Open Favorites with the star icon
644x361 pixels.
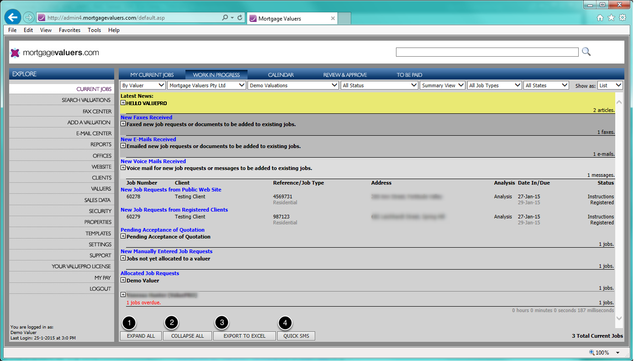click(612, 18)
